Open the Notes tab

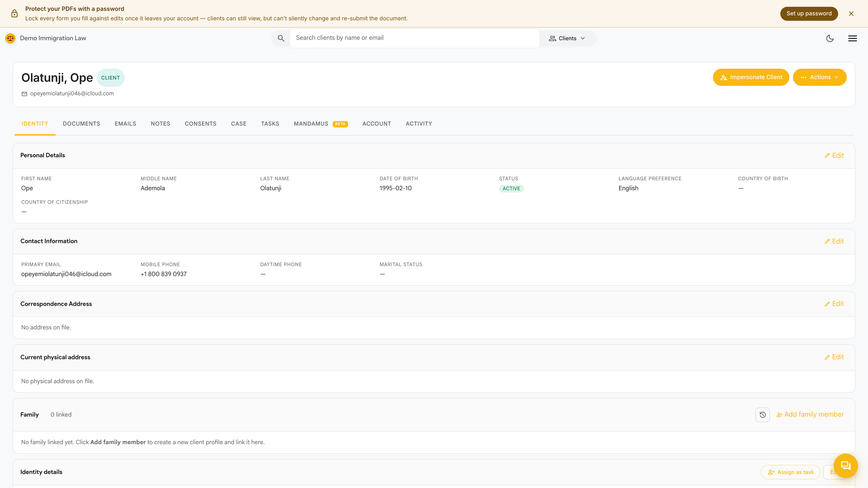click(160, 124)
